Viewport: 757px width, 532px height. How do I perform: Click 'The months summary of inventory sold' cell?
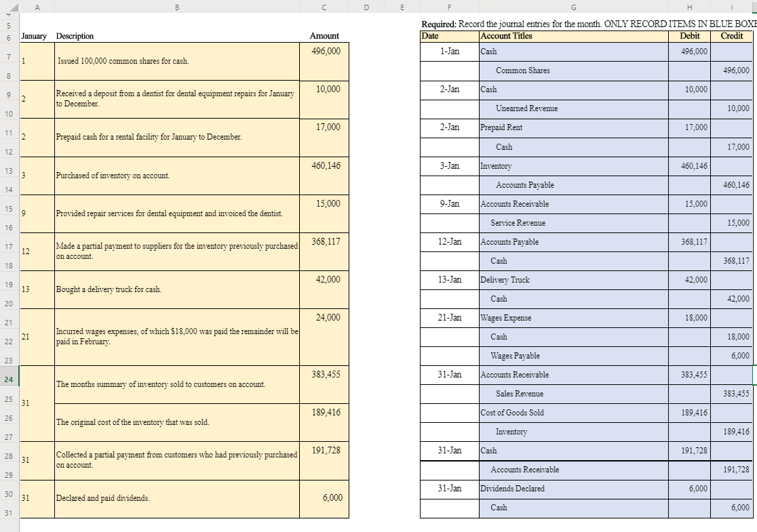[176, 384]
